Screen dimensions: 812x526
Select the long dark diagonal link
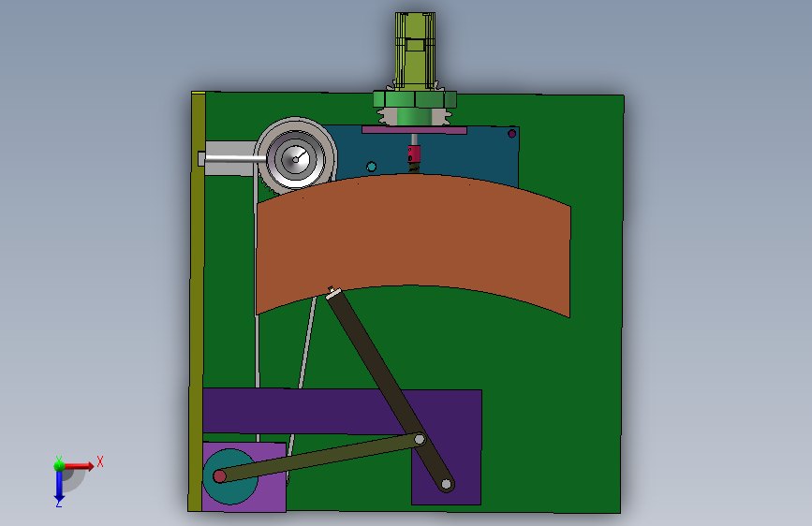(x=390, y=389)
